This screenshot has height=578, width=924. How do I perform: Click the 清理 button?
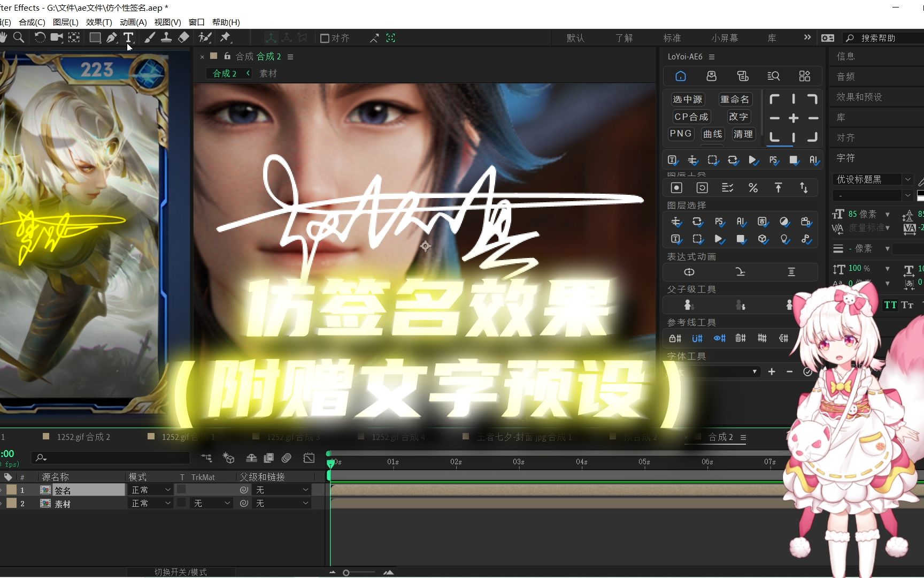pyautogui.click(x=743, y=134)
